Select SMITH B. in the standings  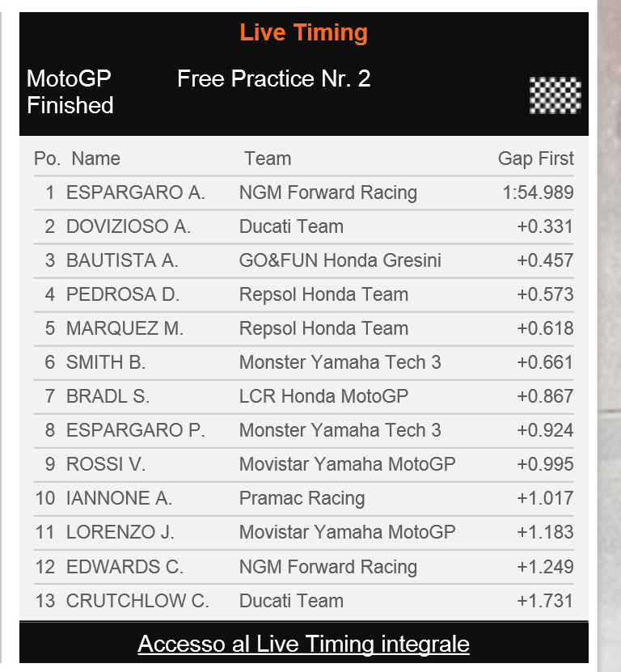click(105, 362)
